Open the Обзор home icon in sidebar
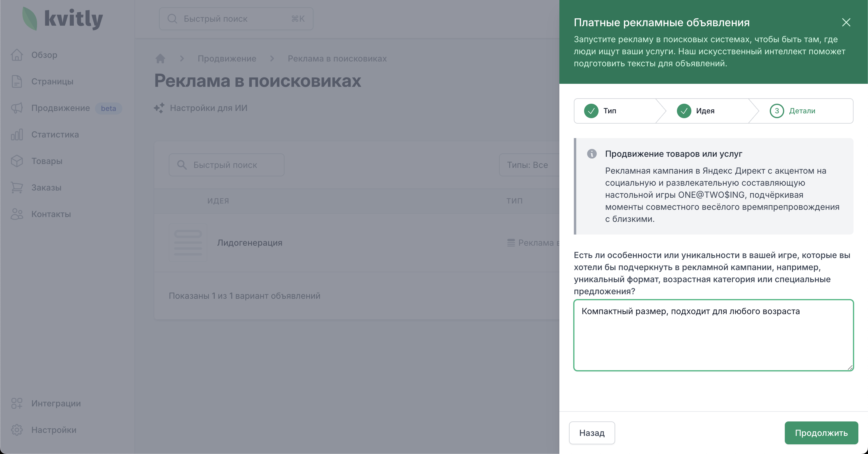The width and height of the screenshot is (868, 454). click(17, 55)
